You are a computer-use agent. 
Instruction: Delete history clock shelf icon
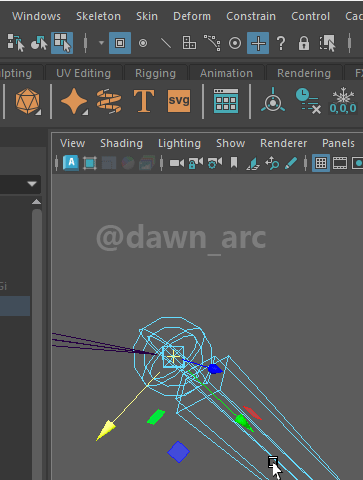tap(308, 101)
